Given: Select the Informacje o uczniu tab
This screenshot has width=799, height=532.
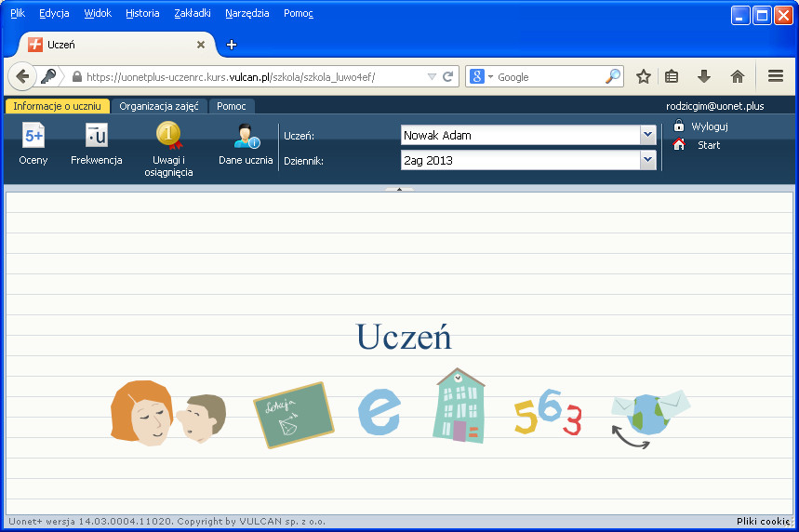Looking at the screenshot, I should click(57, 106).
